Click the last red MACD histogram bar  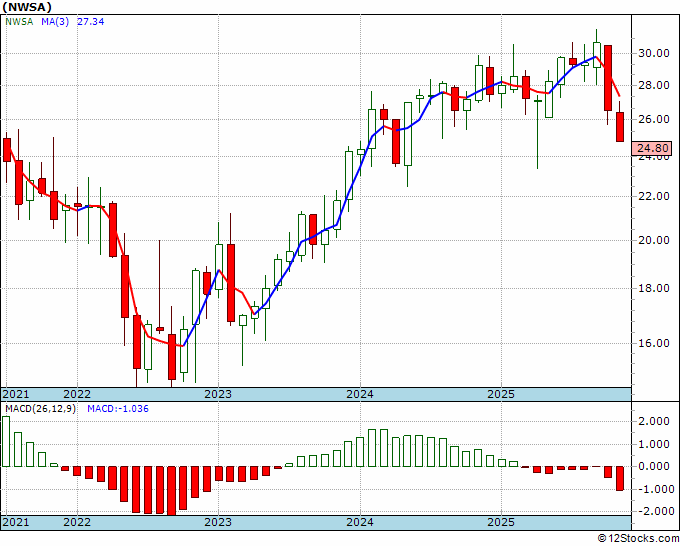620,479
